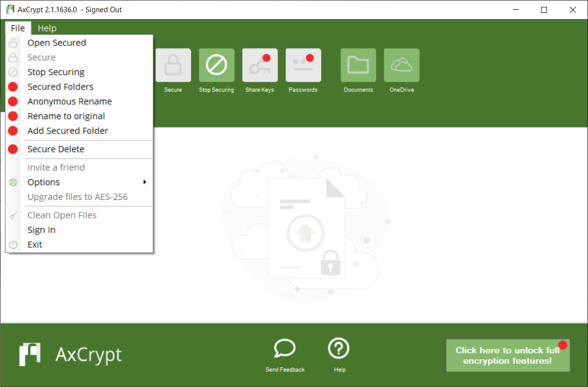Click the padlock icon beside Open Secured
This screenshot has height=387, width=588.
click(13, 43)
